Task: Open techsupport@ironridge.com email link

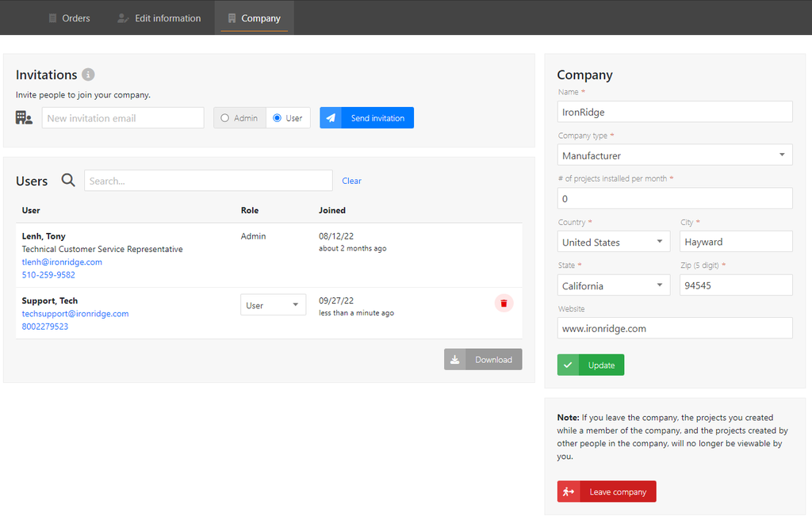Action: pyautogui.click(x=75, y=314)
